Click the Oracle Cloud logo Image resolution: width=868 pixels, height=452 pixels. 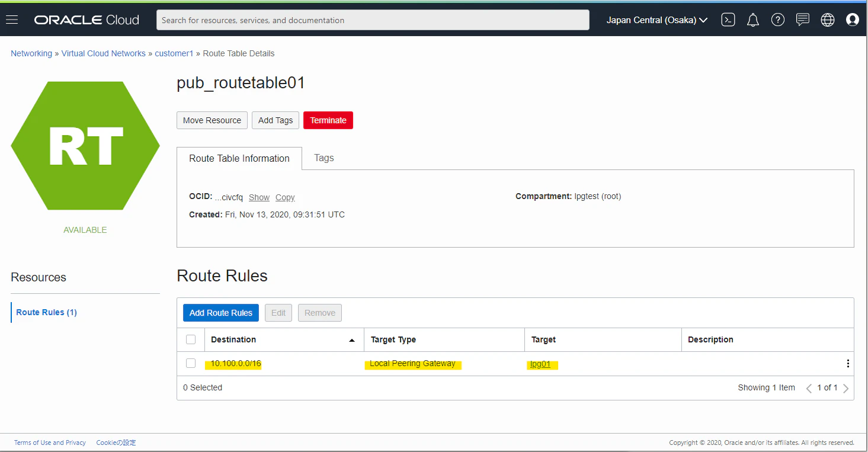click(87, 20)
